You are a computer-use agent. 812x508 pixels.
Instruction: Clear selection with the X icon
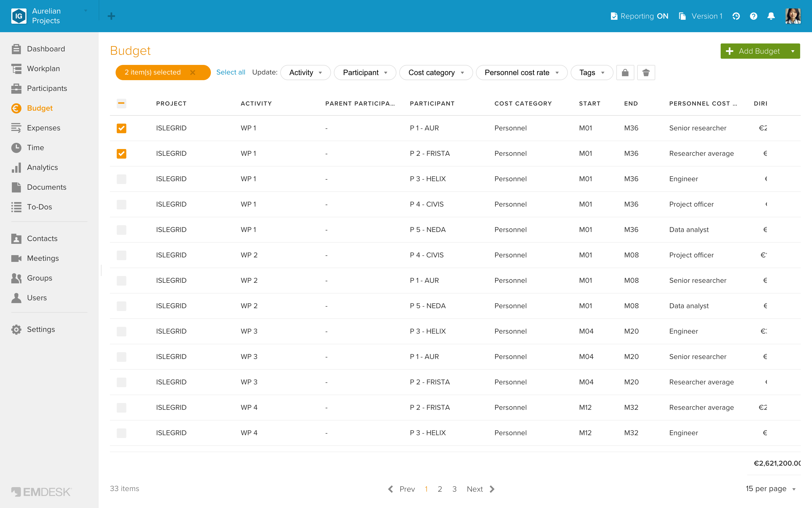coord(193,72)
